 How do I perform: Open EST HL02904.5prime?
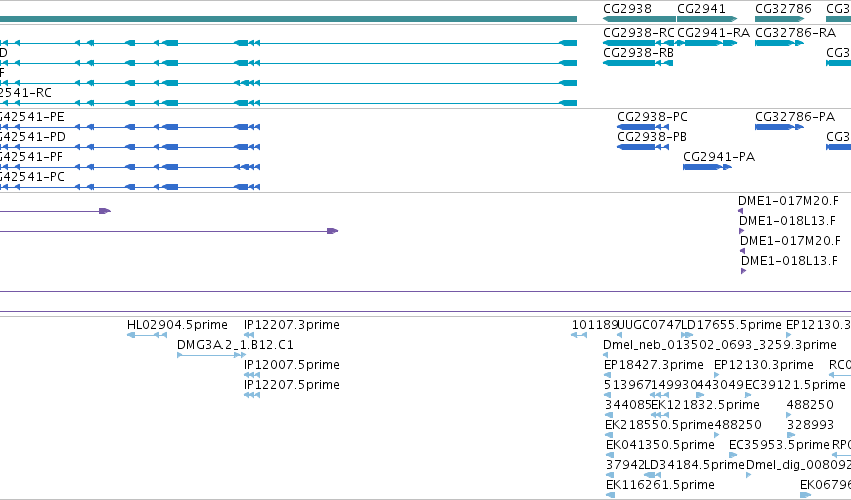click(177, 325)
